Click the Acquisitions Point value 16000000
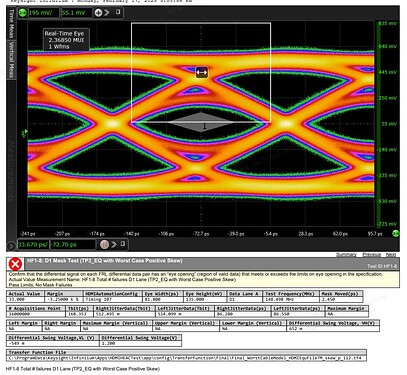This screenshot has height=375, width=407. (x=36, y=314)
